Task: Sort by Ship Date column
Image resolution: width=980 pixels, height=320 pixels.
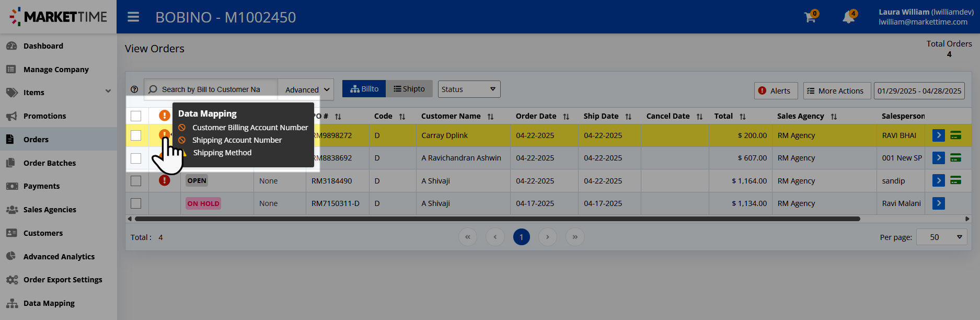Action: 628,117
